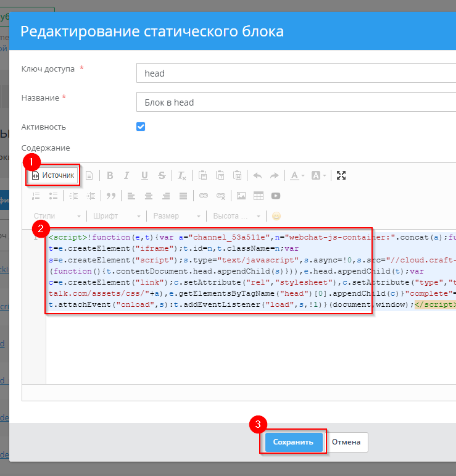456x476 pixels.
Task: Toggle bold formatting in editor toolbar
Action: (x=110, y=175)
